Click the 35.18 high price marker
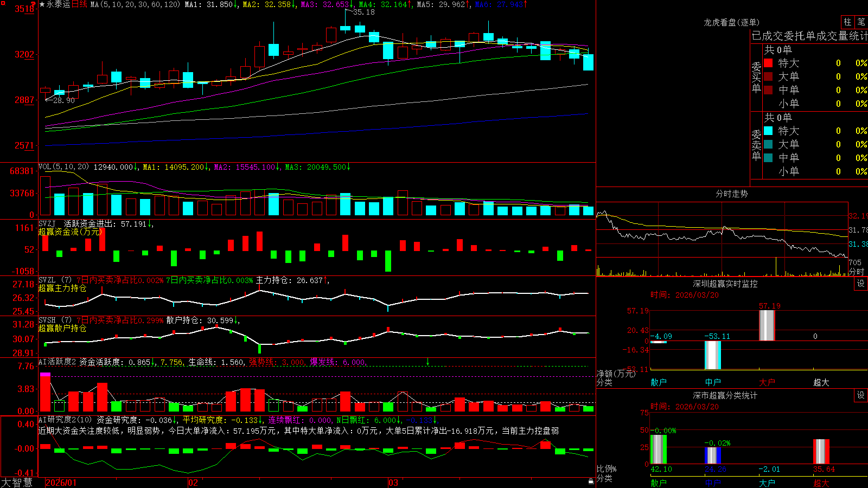 [363, 12]
